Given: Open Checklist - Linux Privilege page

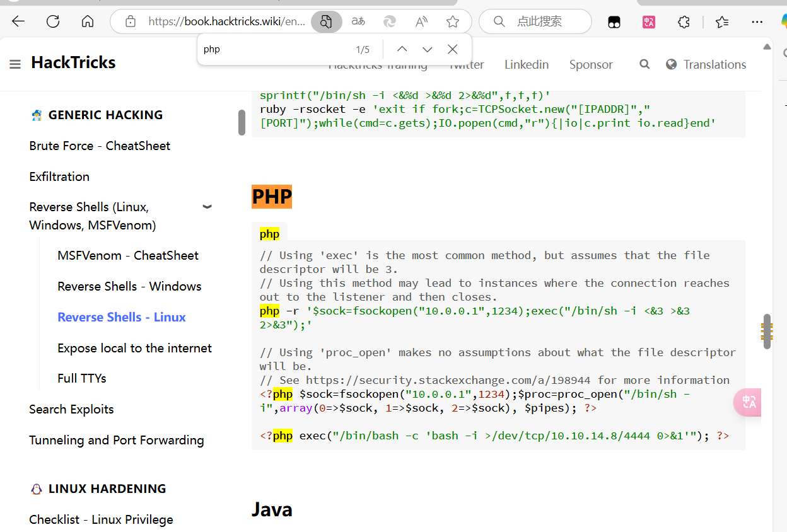Looking at the screenshot, I should point(101,519).
